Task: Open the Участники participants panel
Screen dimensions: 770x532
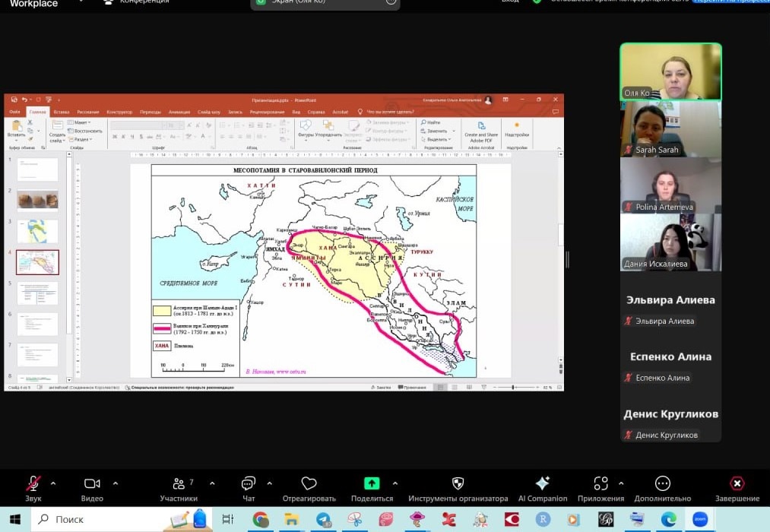Action: coord(179,484)
